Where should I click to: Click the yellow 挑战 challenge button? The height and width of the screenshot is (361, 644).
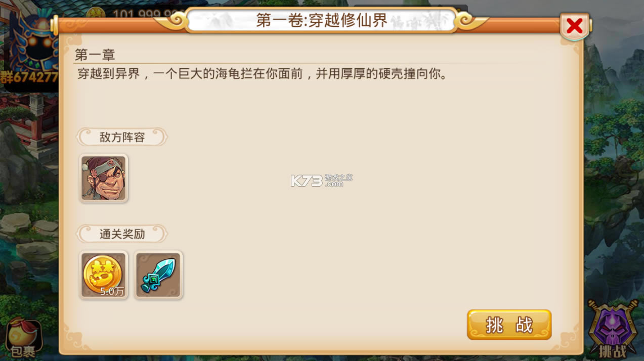pyautogui.click(x=509, y=325)
